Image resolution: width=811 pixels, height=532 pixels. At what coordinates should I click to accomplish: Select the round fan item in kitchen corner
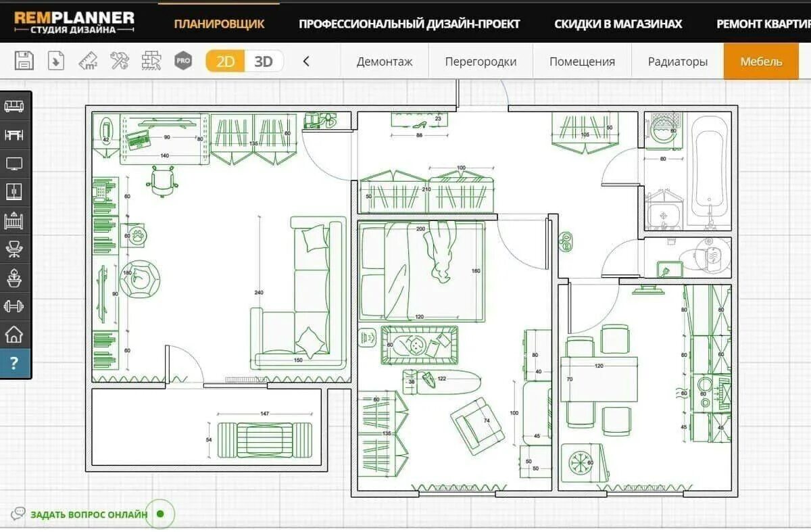coord(581,464)
